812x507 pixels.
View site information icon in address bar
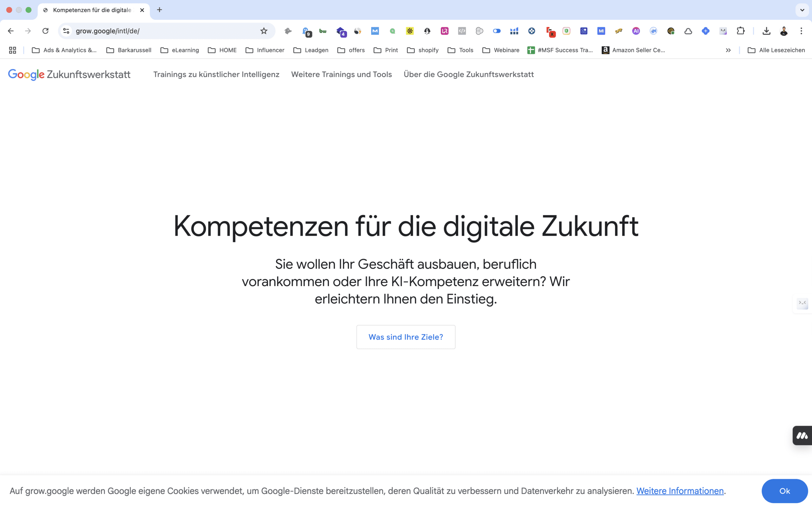pyautogui.click(x=66, y=31)
